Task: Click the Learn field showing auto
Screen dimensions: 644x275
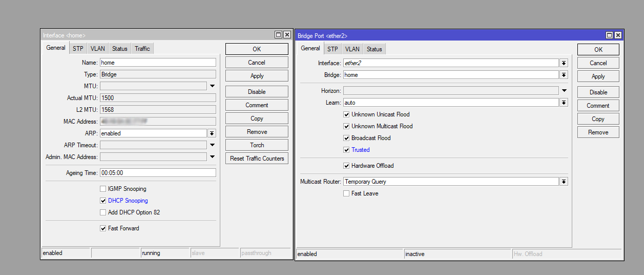Action: [451, 103]
